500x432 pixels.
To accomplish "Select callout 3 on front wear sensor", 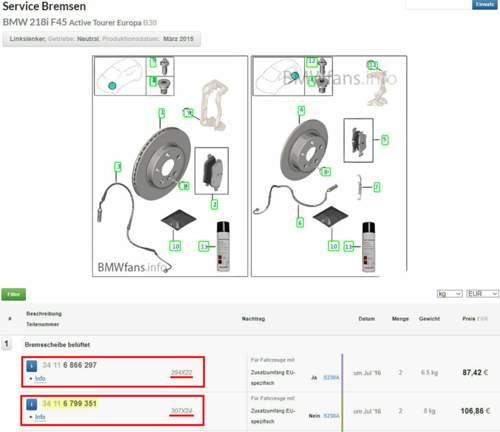I will click(x=118, y=167).
